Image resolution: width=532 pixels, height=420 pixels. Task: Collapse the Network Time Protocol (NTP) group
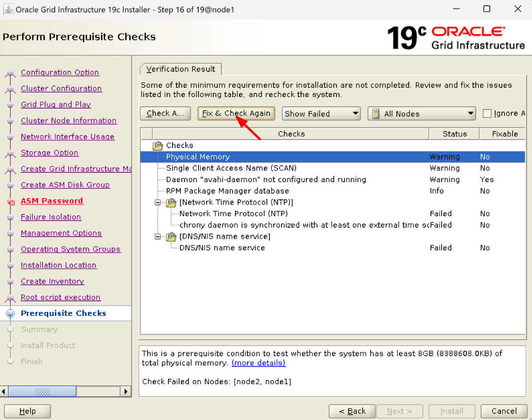pos(157,202)
